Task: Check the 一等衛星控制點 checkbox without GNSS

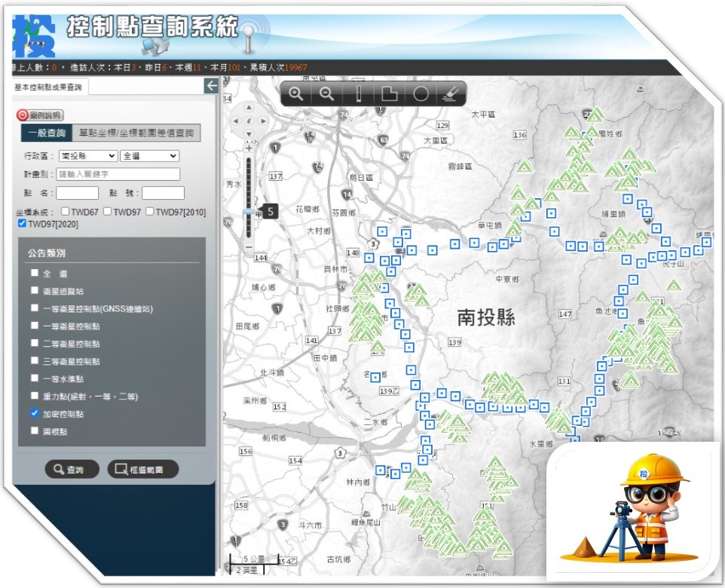Action: tap(34, 325)
